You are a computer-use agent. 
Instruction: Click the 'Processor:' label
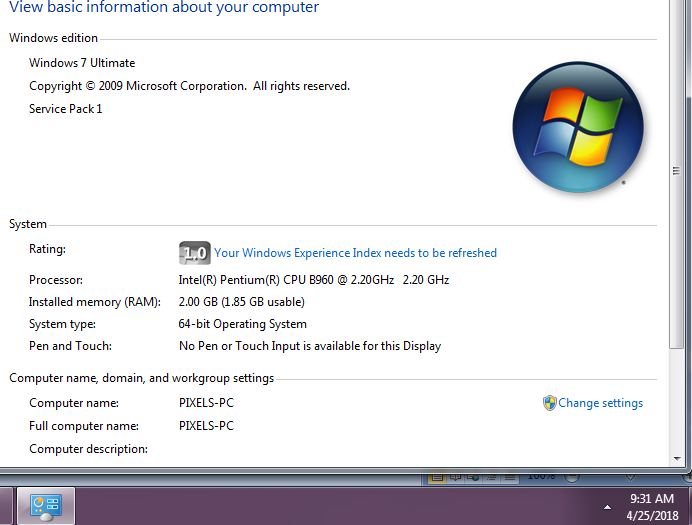coord(56,280)
